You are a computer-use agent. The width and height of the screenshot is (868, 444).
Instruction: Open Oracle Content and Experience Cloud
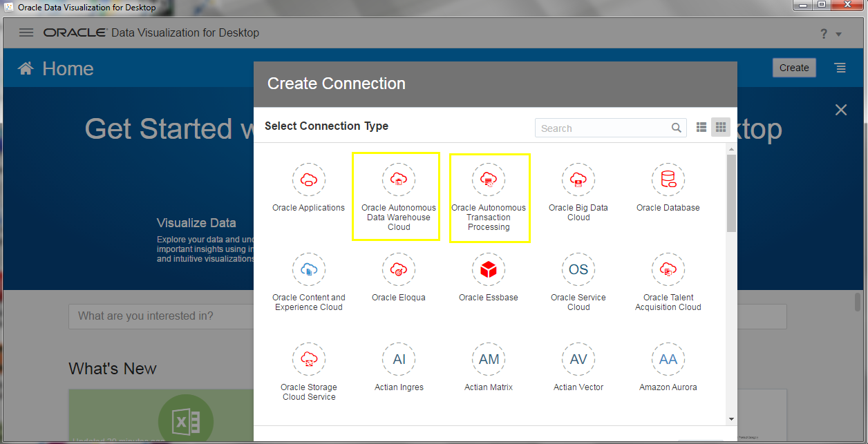click(308, 270)
